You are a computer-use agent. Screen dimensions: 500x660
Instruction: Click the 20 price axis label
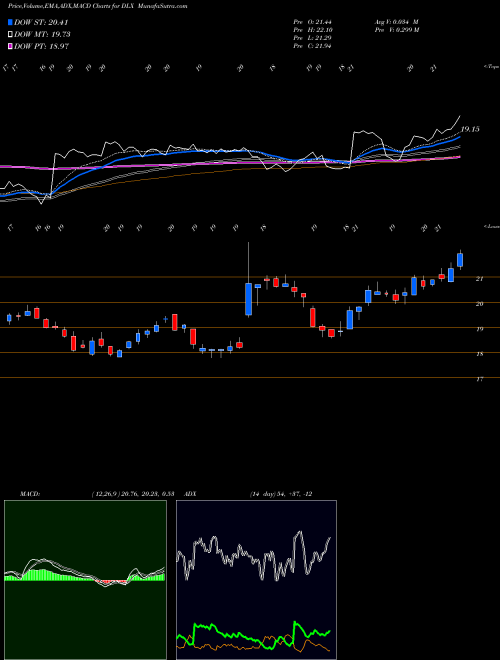coord(479,304)
